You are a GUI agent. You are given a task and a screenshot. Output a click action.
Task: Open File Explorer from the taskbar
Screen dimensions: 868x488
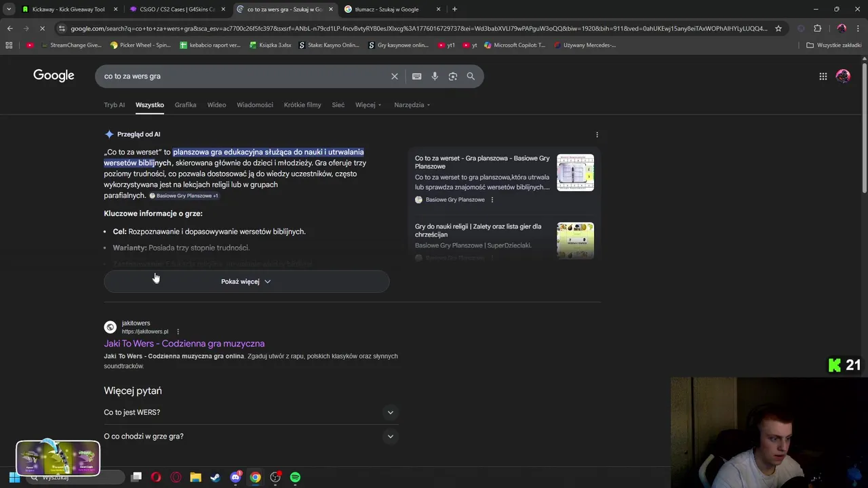[195, 477]
